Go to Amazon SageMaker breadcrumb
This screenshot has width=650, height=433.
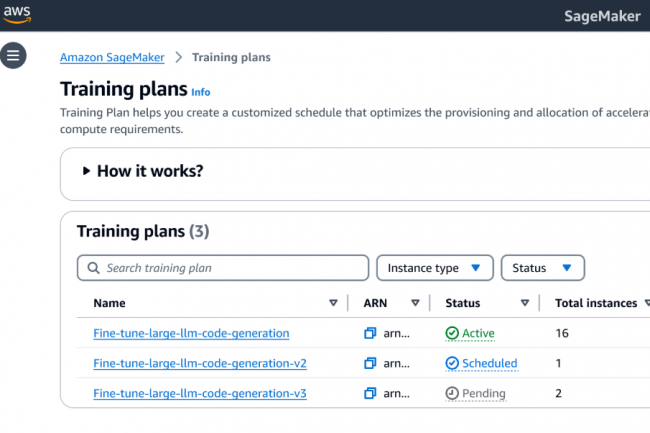pos(110,57)
